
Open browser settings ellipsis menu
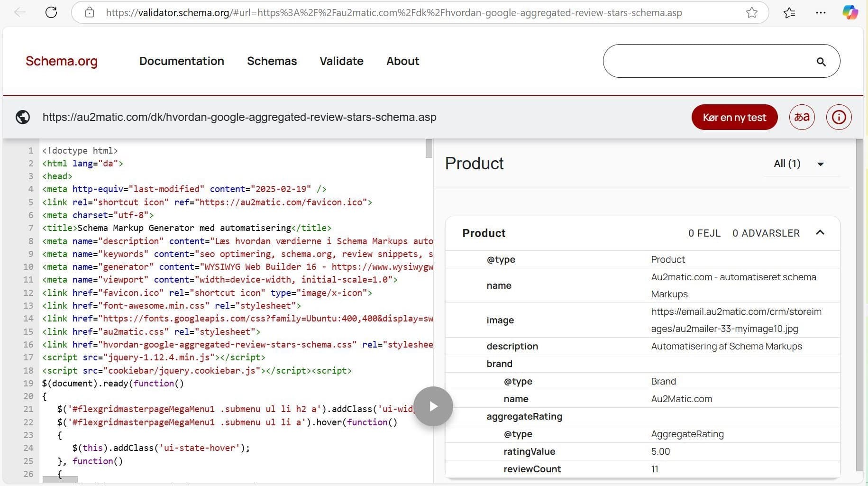point(821,13)
